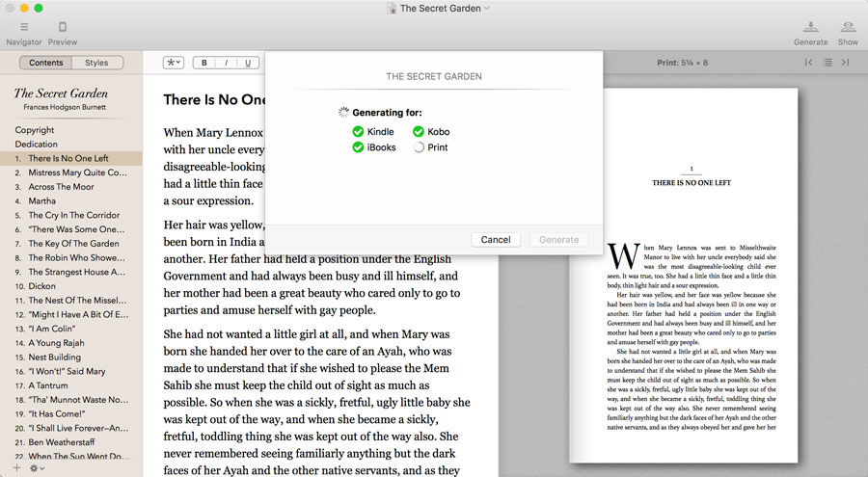
Task: Open chapter "Might I Have A Bit Of Earth"
Action: 70,314
